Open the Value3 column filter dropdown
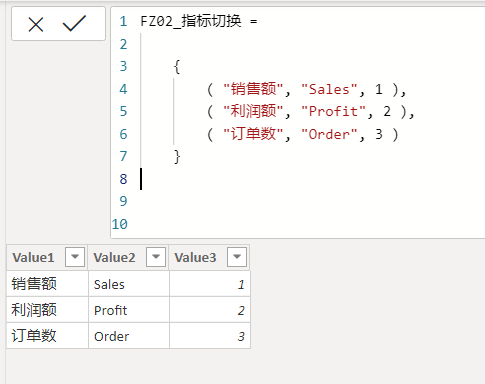The height and width of the screenshot is (384, 485). point(237,257)
